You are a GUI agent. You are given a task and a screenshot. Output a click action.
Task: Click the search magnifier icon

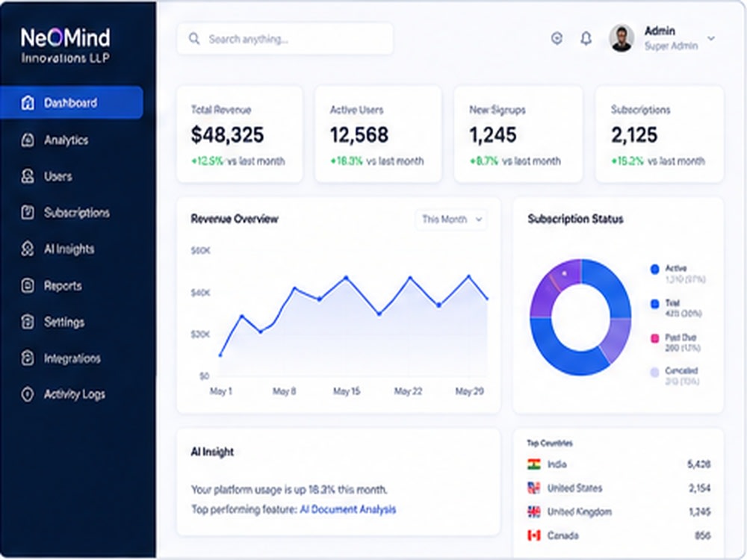(x=194, y=39)
